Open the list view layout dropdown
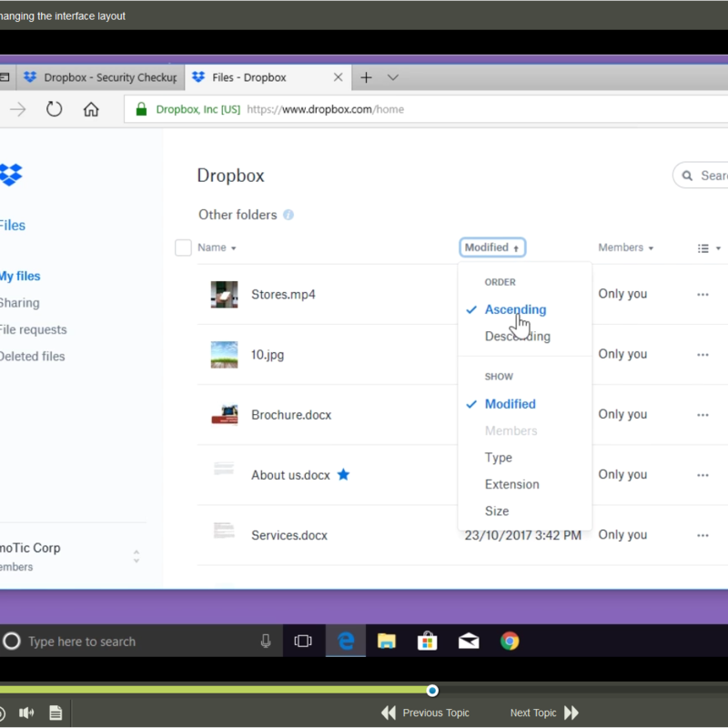The image size is (728, 728). 709,248
